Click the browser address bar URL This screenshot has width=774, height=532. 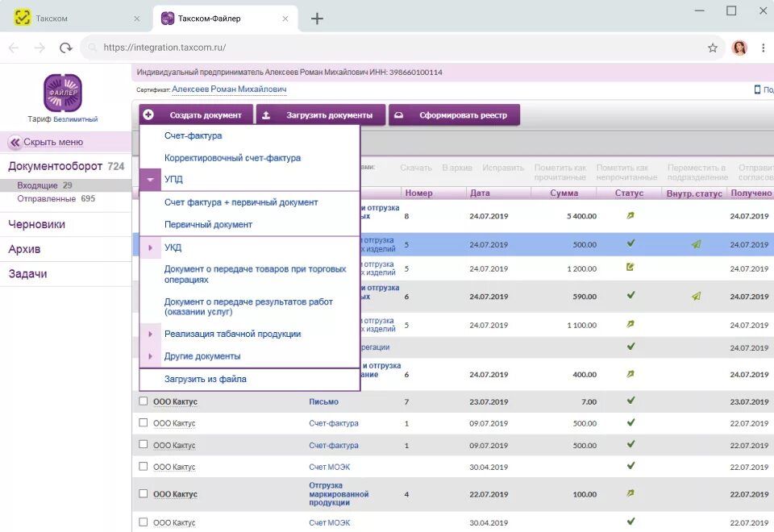(164, 48)
